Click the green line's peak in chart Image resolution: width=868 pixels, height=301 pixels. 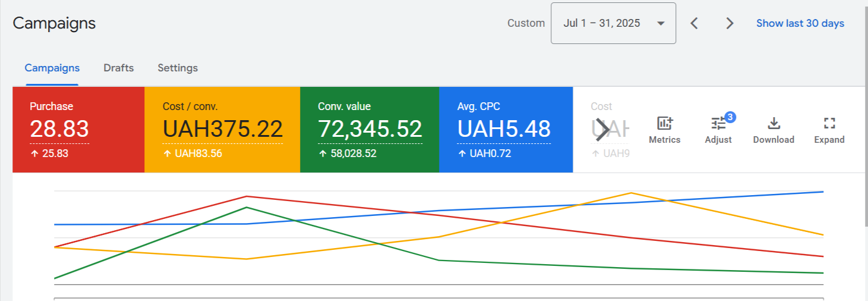point(247,208)
